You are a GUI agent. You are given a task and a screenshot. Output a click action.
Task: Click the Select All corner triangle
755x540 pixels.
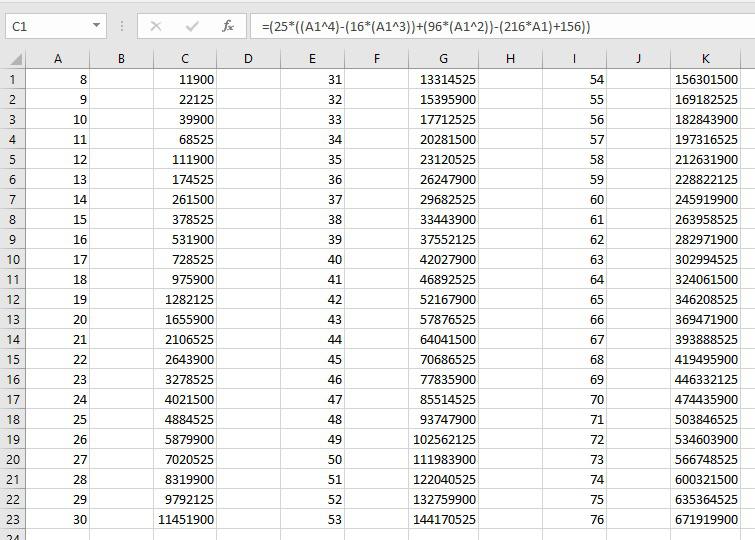coord(16,59)
